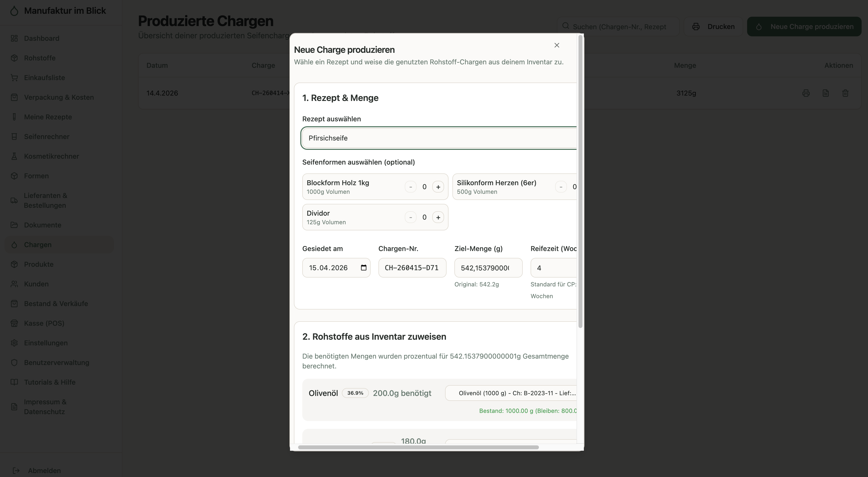This screenshot has height=477, width=868.
Task: Click the Dashboard sidebar icon
Action: pos(14,38)
